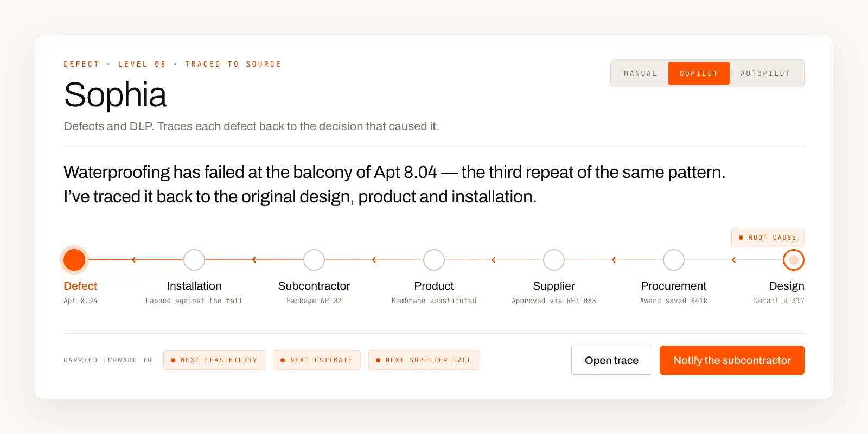This screenshot has height=434, width=868.
Task: Select the Design root cause node
Action: coord(794,260)
